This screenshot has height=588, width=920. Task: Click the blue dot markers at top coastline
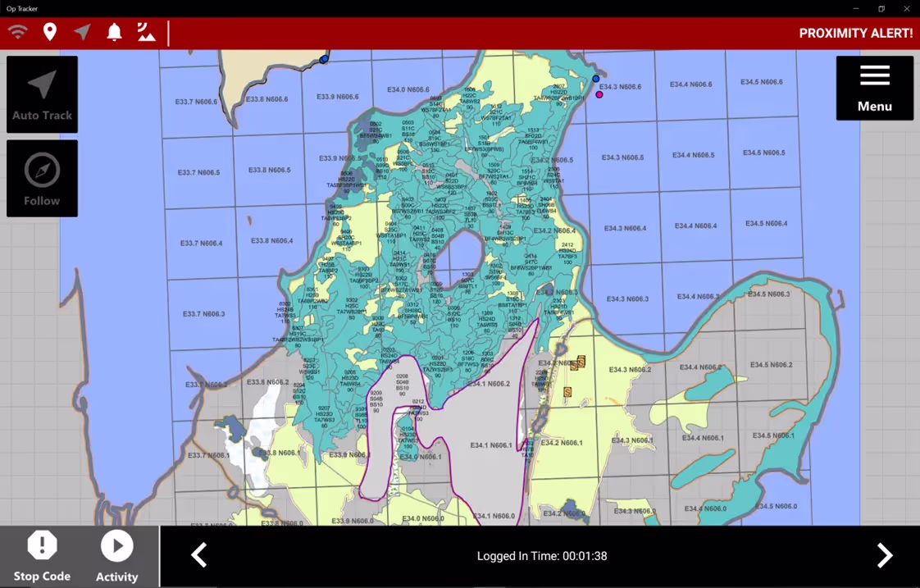tap(323, 59)
